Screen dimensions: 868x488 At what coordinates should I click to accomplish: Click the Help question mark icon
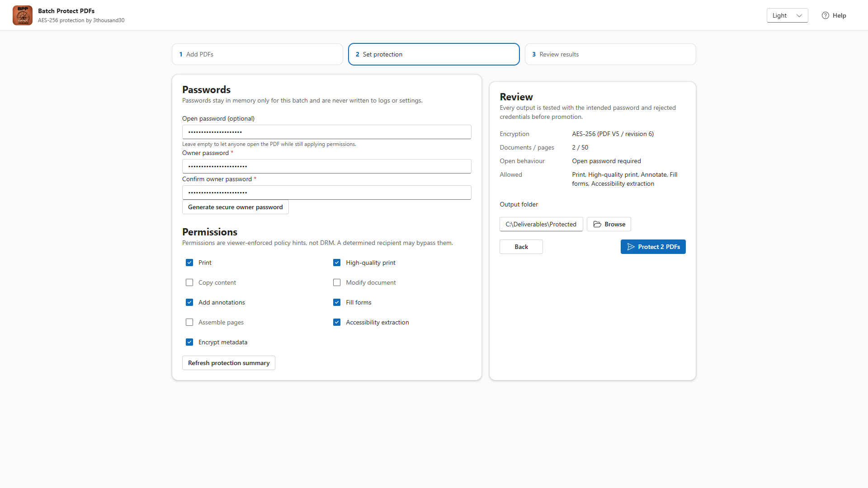click(825, 15)
